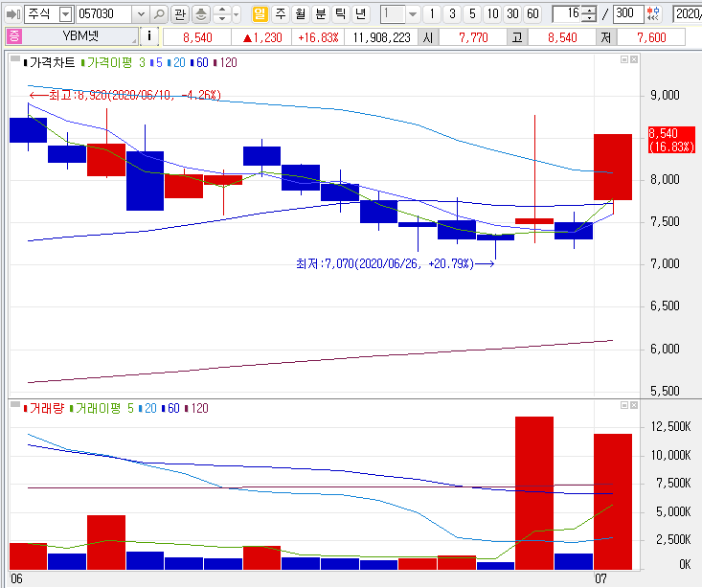Click the 07 month marker on time axis
This screenshot has height=588, width=702.
(x=600, y=578)
